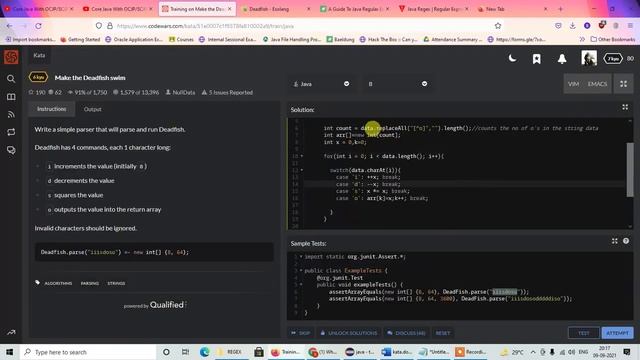Viewport: 640px width, 360px height.
Task: Collapse the switch statement fold arrow
Action: [302, 170]
